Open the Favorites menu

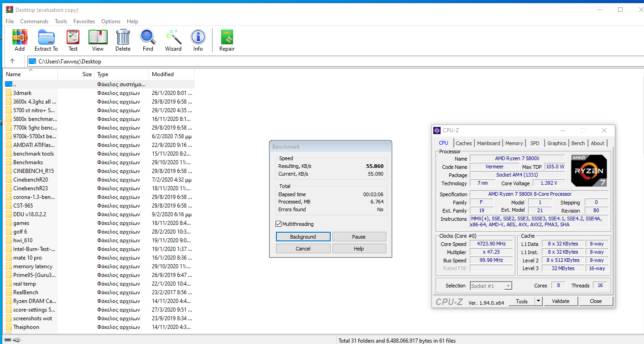click(x=84, y=21)
